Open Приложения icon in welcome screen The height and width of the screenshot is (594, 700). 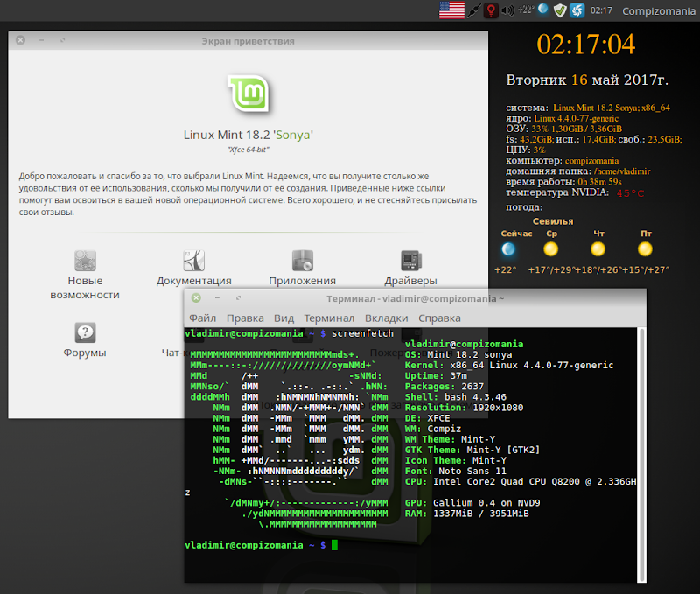[302, 260]
